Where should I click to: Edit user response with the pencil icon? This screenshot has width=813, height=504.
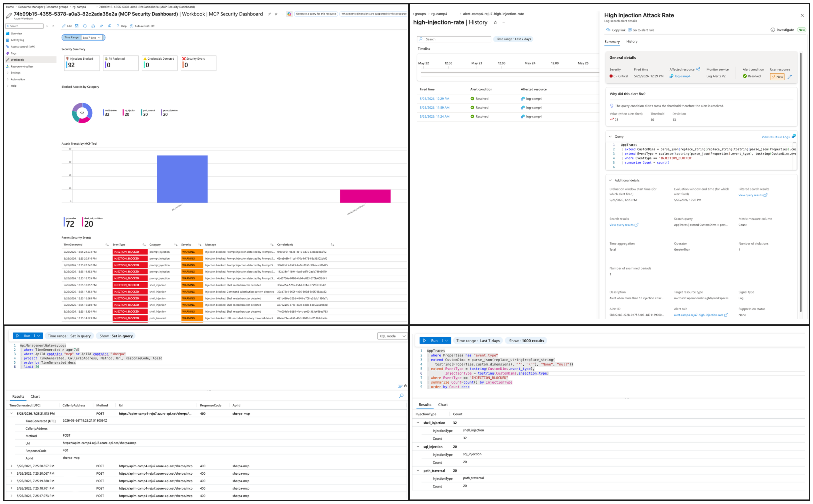tap(789, 77)
